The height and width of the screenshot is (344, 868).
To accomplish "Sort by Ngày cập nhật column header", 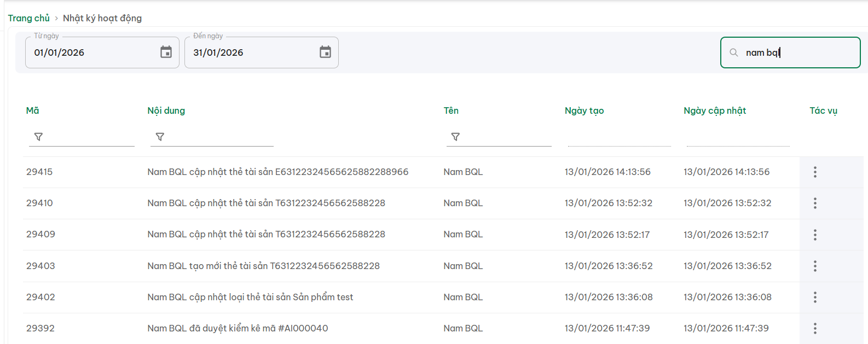I will [715, 110].
